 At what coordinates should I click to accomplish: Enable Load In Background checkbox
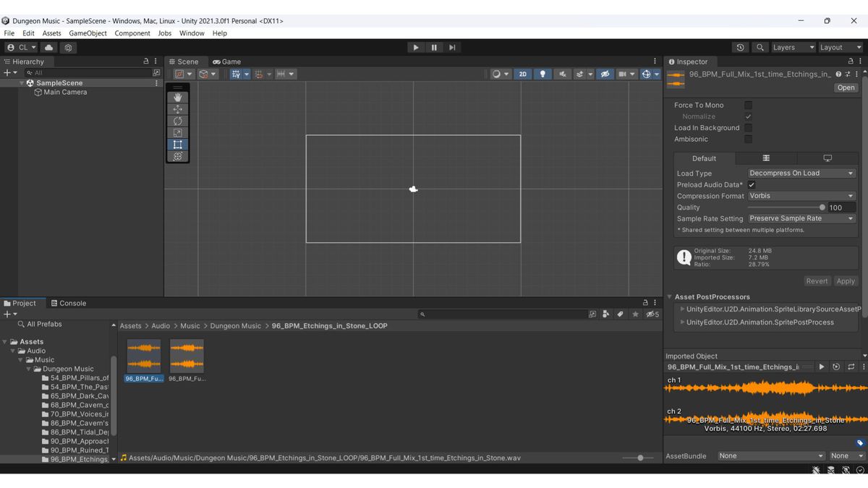[x=748, y=128]
